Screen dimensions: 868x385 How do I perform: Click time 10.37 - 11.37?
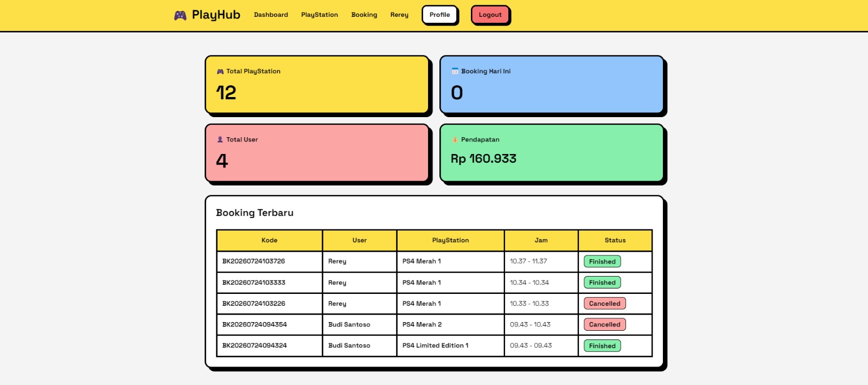(x=528, y=261)
